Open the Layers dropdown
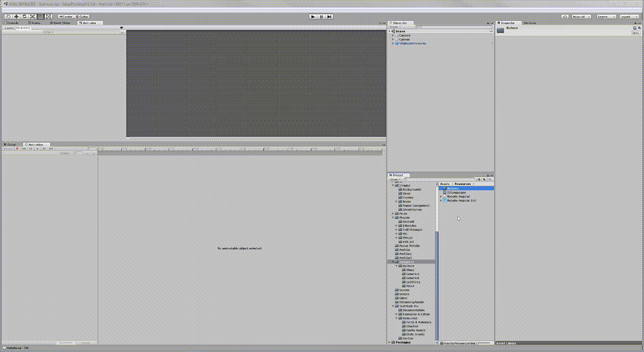 point(606,17)
